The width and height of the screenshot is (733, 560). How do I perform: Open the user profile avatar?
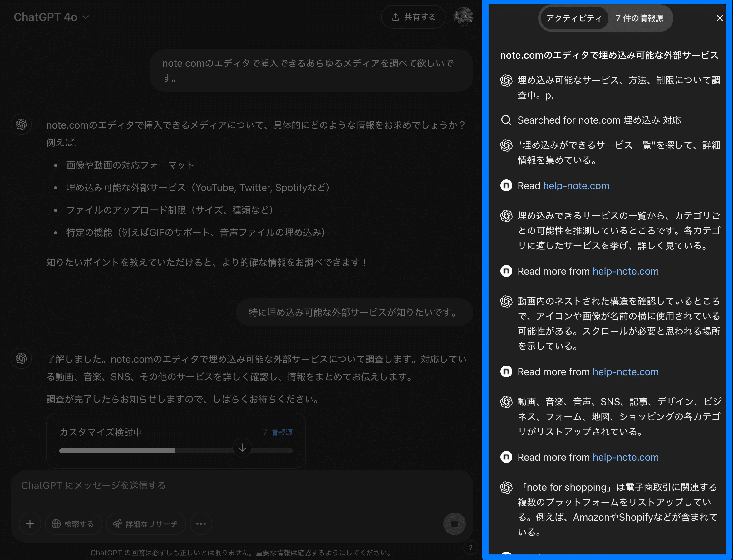[x=463, y=17]
